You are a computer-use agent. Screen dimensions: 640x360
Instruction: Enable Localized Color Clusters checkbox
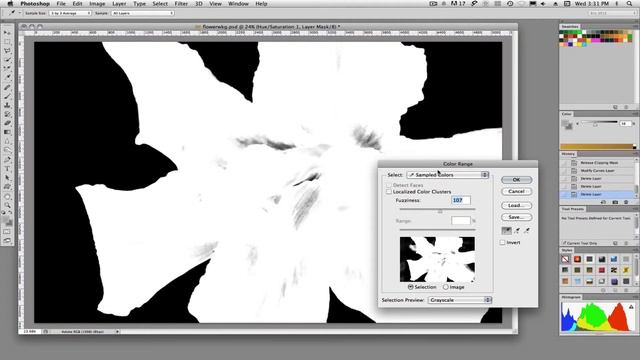click(x=389, y=192)
